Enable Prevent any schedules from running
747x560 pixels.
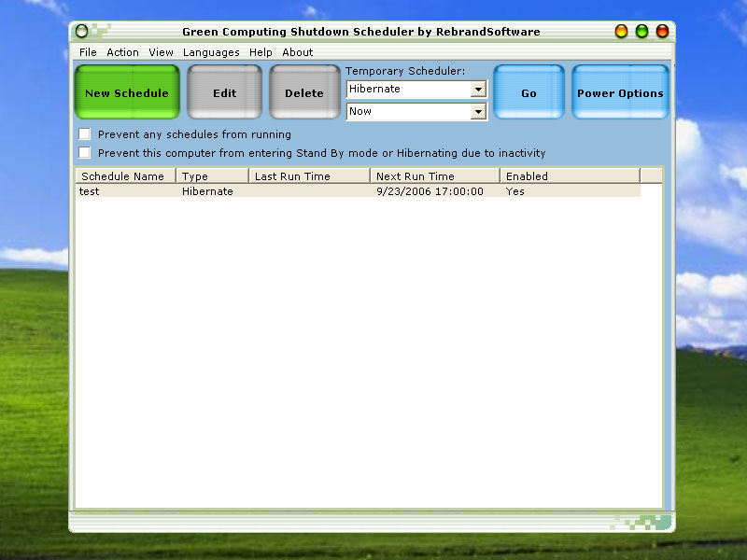coord(85,134)
